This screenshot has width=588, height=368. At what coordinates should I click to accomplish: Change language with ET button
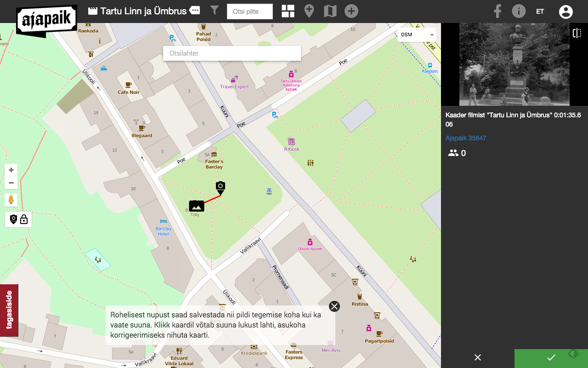540,11
